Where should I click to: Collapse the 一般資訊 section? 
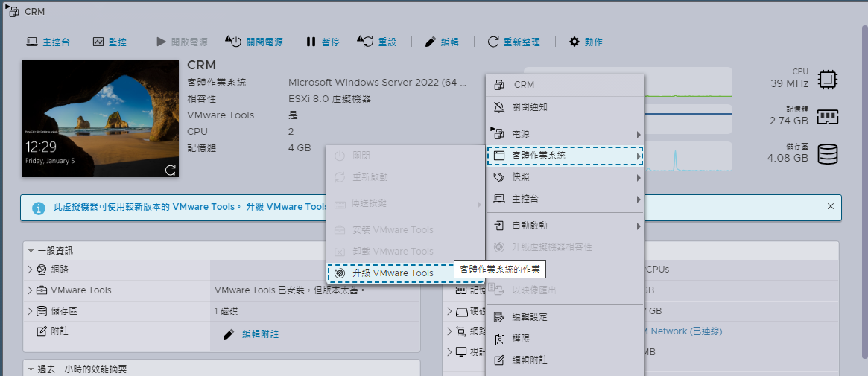[x=31, y=251]
